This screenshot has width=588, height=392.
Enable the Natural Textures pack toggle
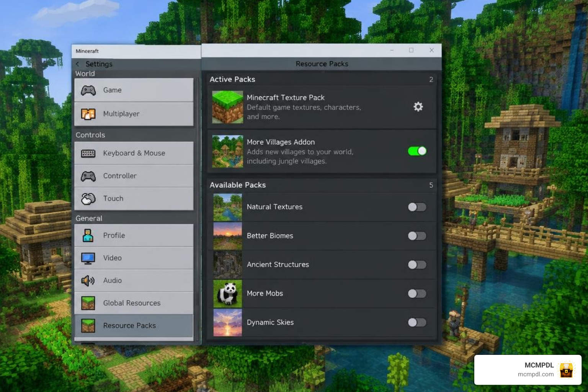coord(417,207)
